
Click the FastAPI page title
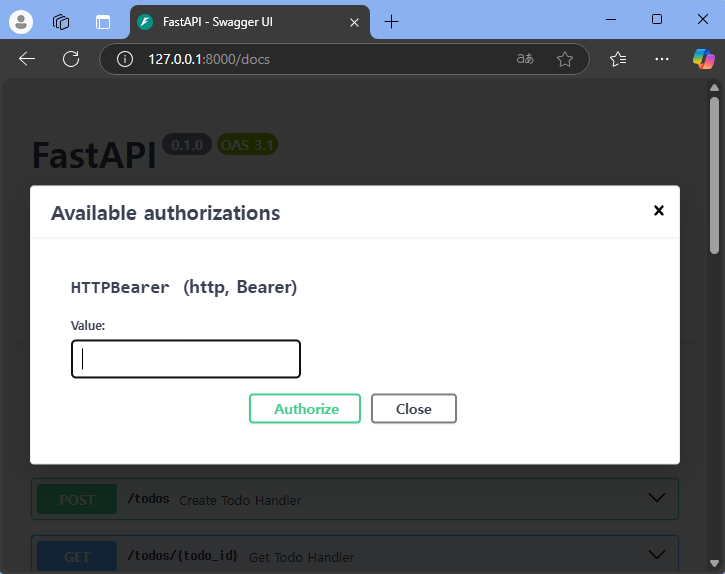pyautogui.click(x=94, y=155)
